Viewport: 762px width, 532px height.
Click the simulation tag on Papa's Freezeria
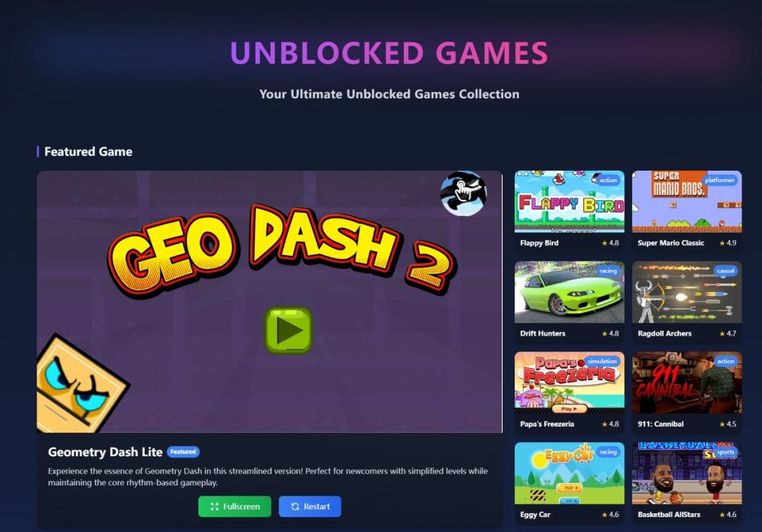click(x=602, y=361)
